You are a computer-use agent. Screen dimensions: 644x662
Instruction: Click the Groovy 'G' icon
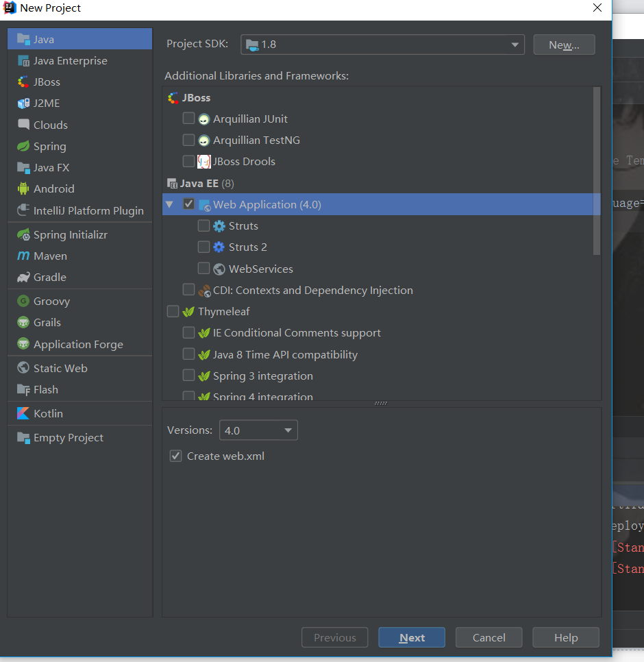point(23,301)
